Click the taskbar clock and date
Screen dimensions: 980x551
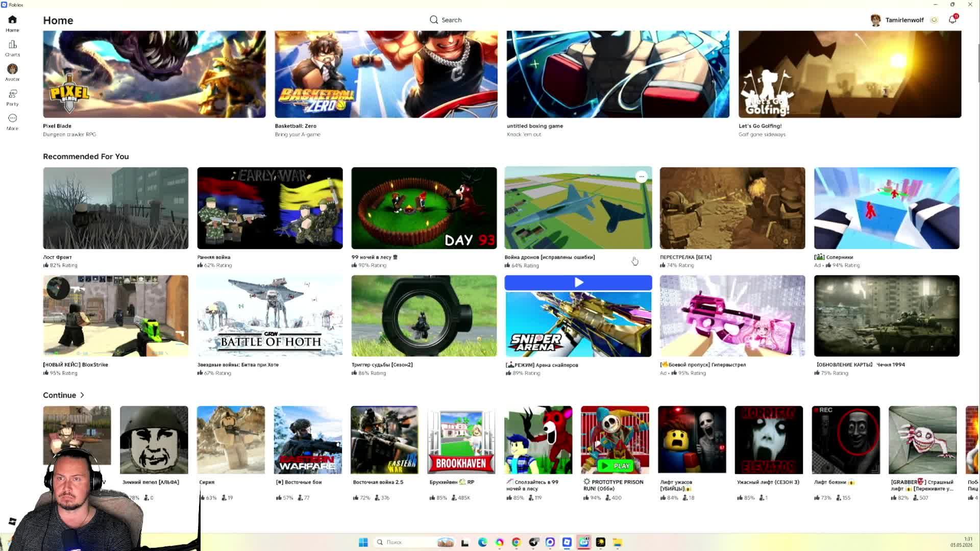[x=962, y=542]
